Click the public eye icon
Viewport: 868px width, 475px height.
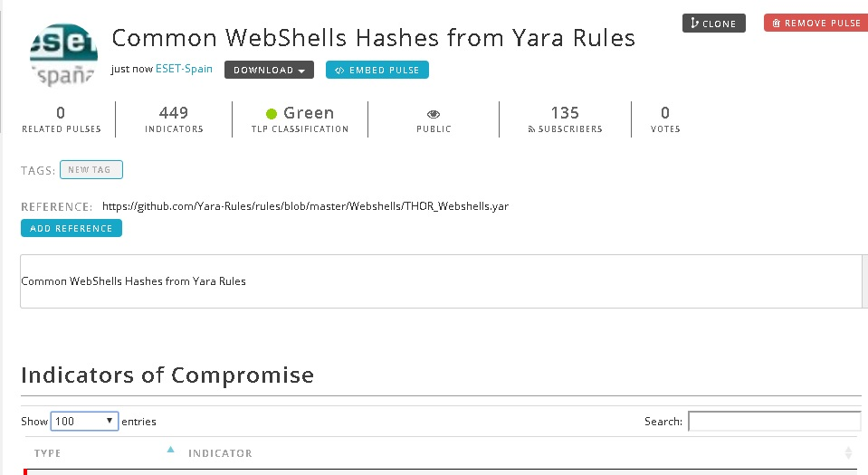[x=434, y=114]
